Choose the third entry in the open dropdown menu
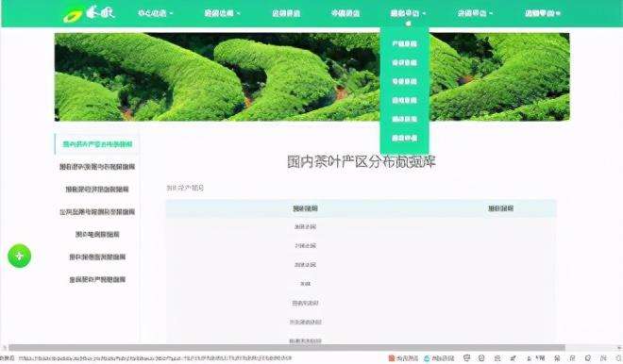The image size is (623, 364). tap(404, 81)
